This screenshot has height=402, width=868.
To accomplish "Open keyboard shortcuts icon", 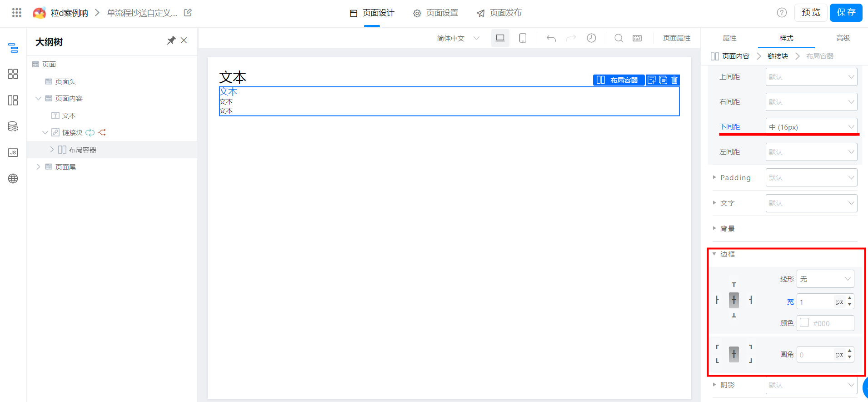I will tap(638, 38).
